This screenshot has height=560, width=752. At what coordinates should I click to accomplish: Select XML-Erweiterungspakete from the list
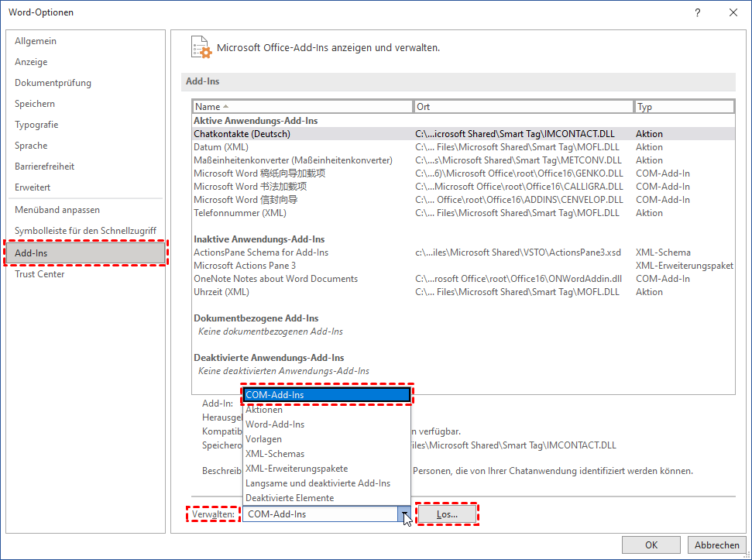click(x=327, y=469)
